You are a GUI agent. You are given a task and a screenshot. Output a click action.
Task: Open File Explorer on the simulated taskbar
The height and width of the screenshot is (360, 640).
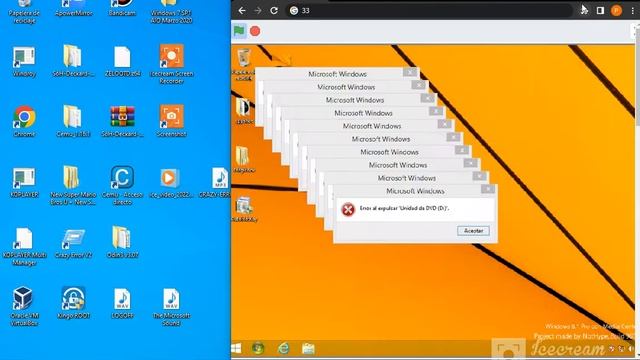pyautogui.click(x=308, y=348)
